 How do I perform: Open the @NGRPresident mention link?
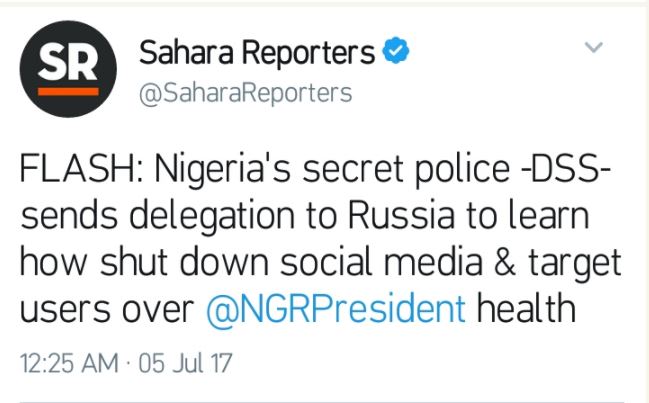(336, 309)
